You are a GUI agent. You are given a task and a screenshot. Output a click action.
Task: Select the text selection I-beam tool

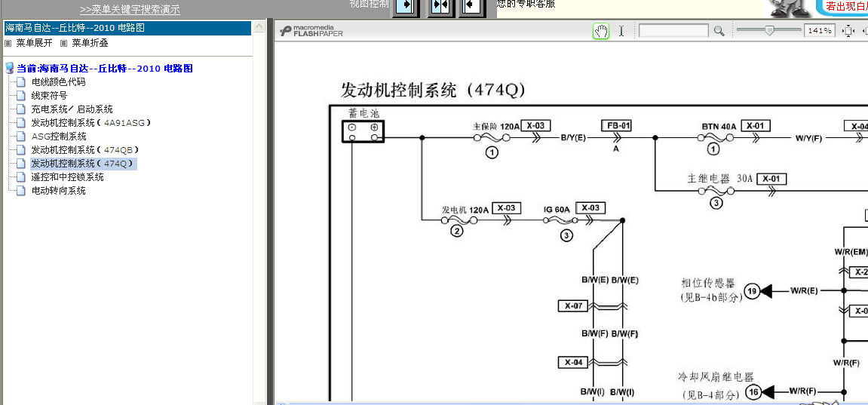[621, 31]
